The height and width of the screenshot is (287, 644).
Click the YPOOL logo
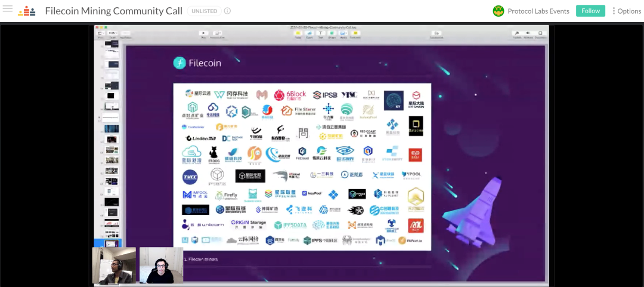tap(411, 175)
